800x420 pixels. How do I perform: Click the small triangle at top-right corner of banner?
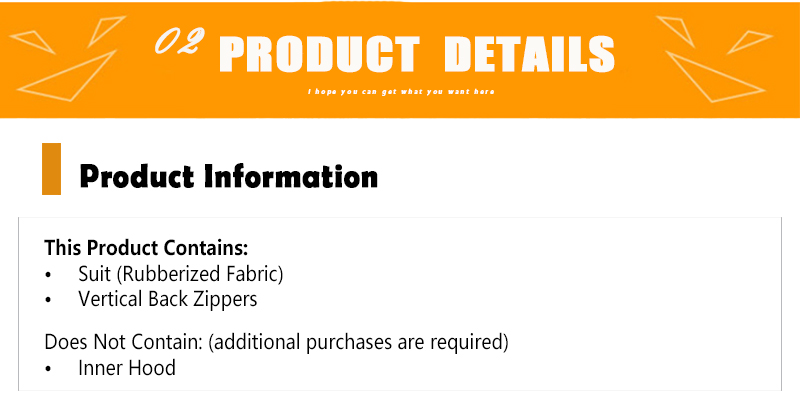tap(749, 42)
